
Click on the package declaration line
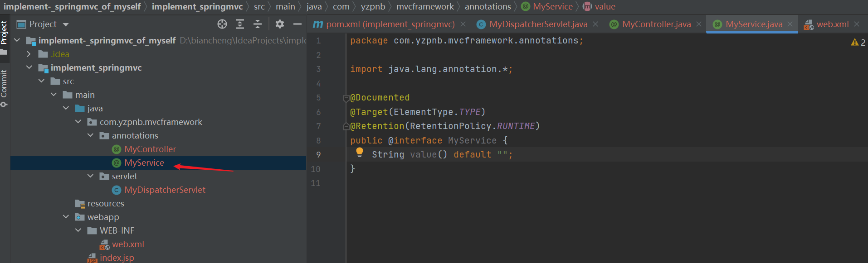467,41
